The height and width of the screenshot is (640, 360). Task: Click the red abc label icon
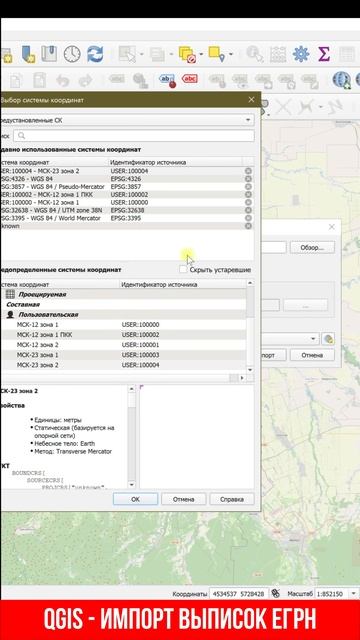(190, 79)
